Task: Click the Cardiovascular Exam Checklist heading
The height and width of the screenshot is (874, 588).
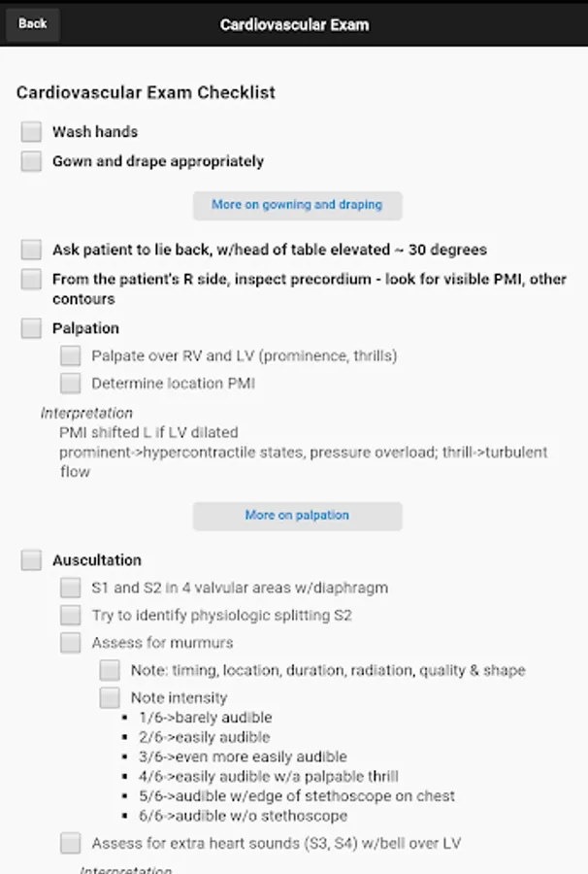Action: pyautogui.click(x=146, y=93)
